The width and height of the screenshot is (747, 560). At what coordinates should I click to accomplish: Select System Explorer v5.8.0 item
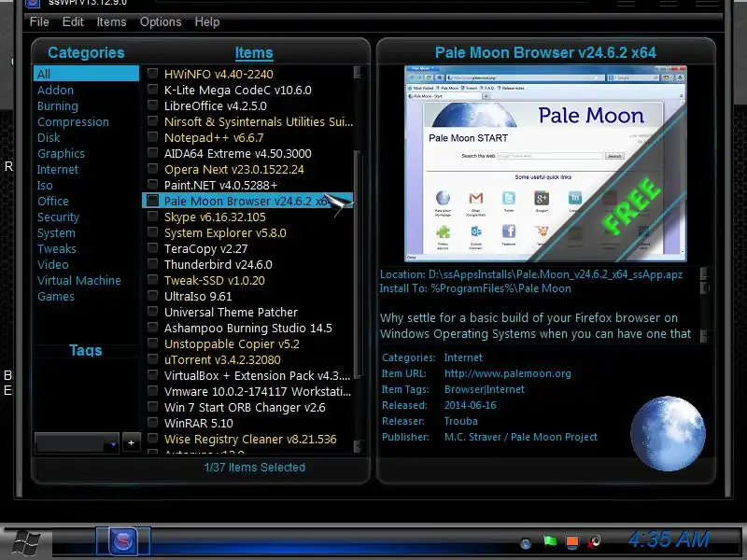pos(225,232)
